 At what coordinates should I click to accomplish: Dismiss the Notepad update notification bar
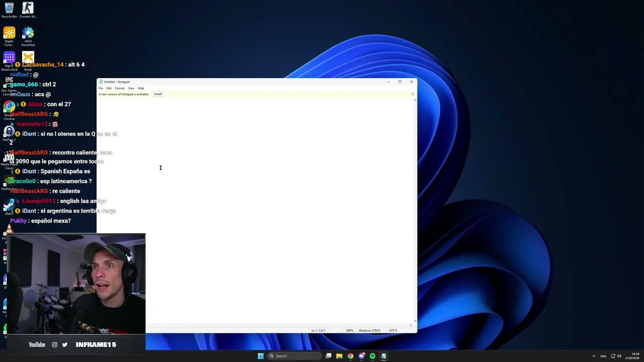[x=413, y=94]
